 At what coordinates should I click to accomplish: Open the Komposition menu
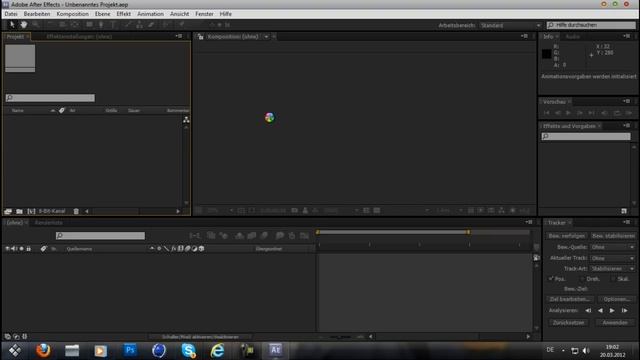(x=73, y=14)
